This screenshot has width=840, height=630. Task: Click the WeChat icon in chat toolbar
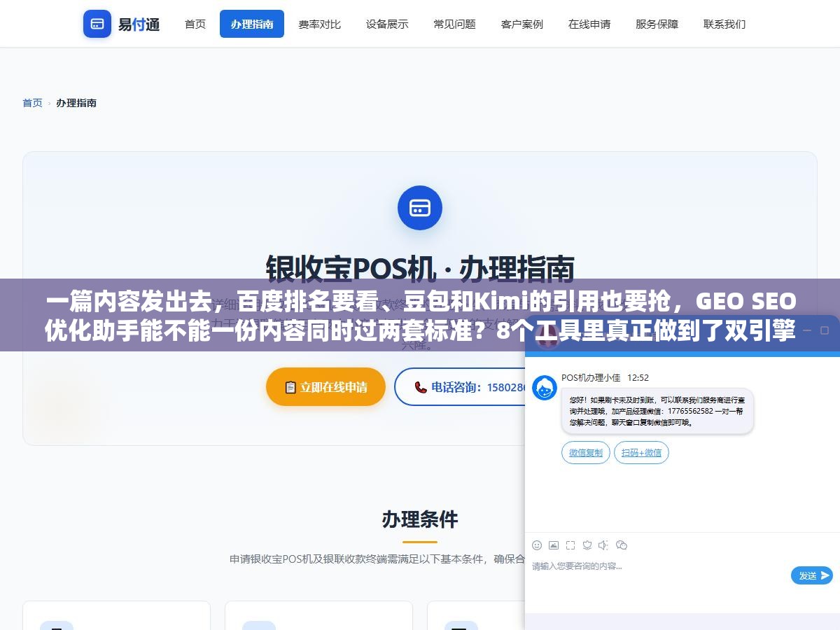point(622,545)
